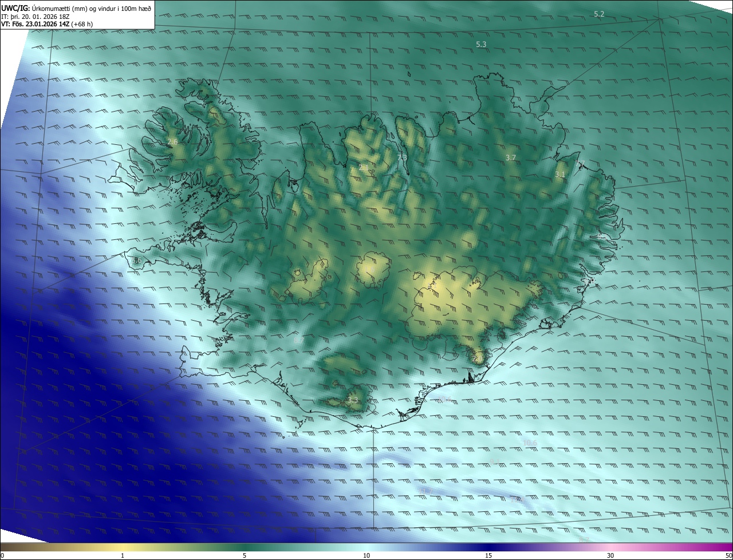Click the 3.7 value label on the map

pyautogui.click(x=511, y=157)
